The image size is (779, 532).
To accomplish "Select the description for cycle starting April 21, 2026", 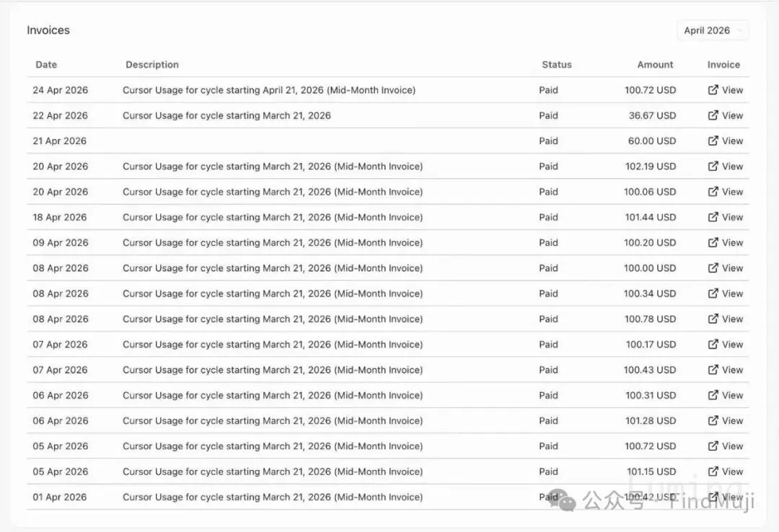I will coord(269,90).
